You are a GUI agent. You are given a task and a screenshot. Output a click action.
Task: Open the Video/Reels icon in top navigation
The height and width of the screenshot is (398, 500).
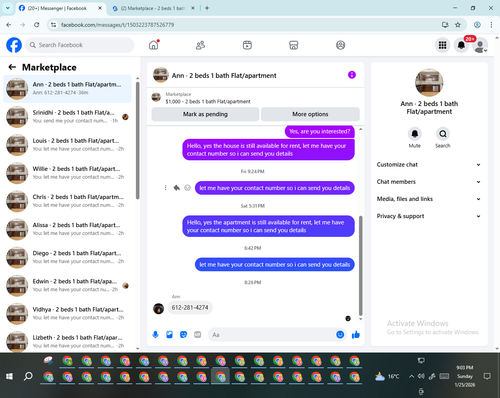[x=247, y=45]
